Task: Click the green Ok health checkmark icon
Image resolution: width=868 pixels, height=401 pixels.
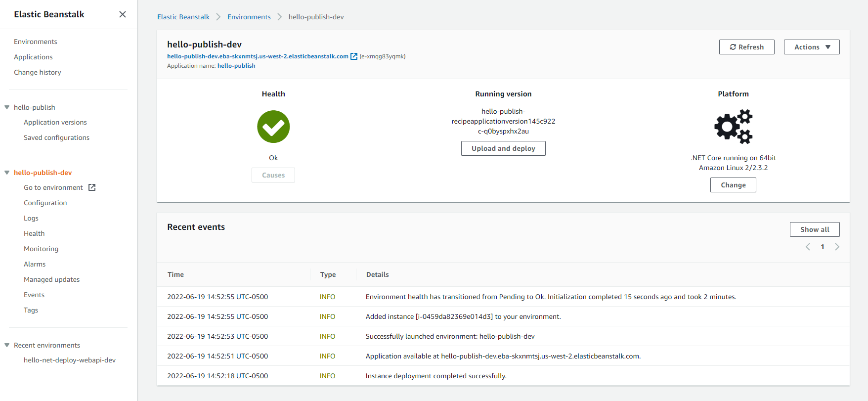Action: [x=273, y=127]
